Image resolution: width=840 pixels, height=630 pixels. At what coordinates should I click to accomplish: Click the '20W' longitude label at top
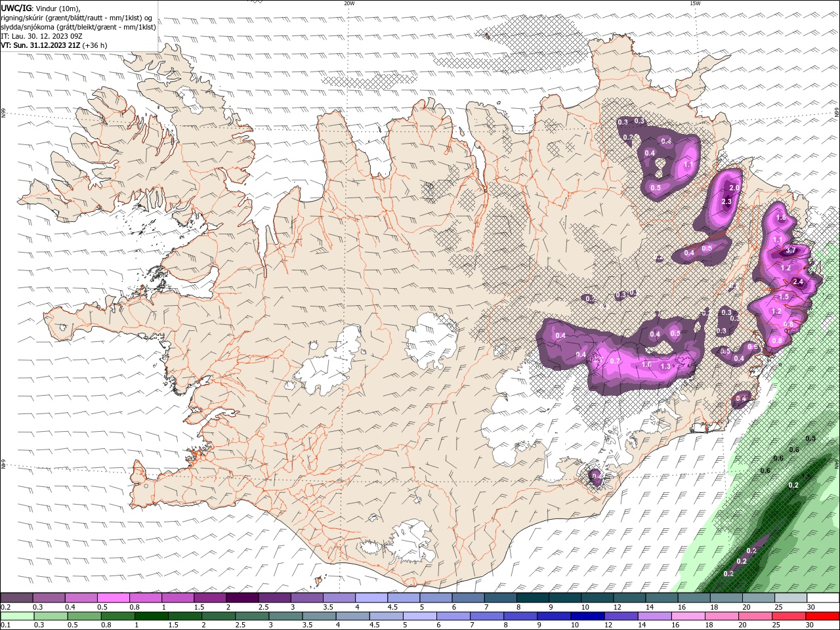pos(349,3)
